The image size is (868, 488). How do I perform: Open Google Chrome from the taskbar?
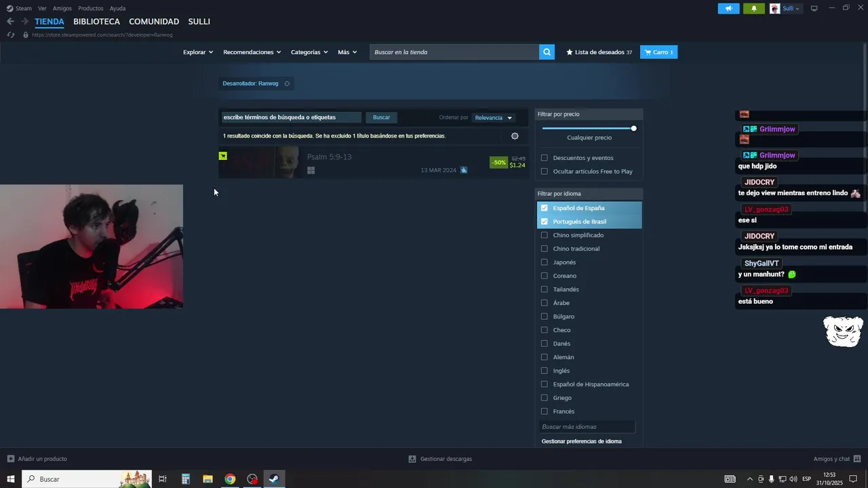tap(230, 479)
